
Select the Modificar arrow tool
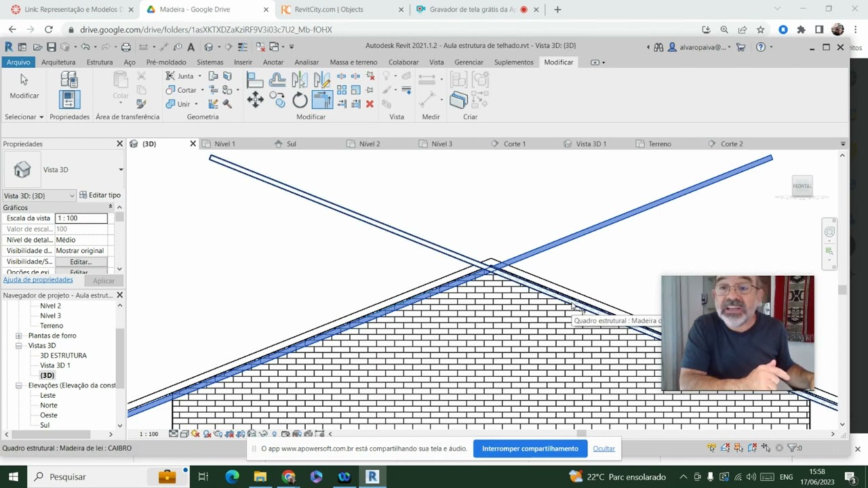24,86
